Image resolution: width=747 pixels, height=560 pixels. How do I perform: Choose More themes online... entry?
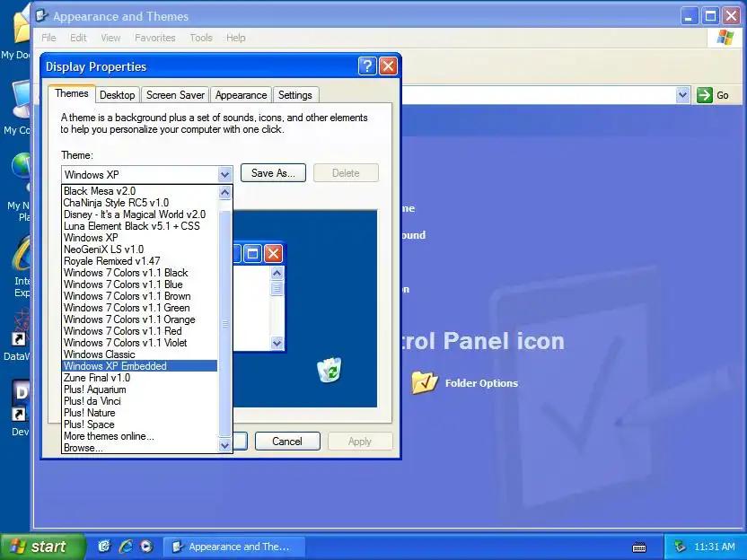point(140,436)
